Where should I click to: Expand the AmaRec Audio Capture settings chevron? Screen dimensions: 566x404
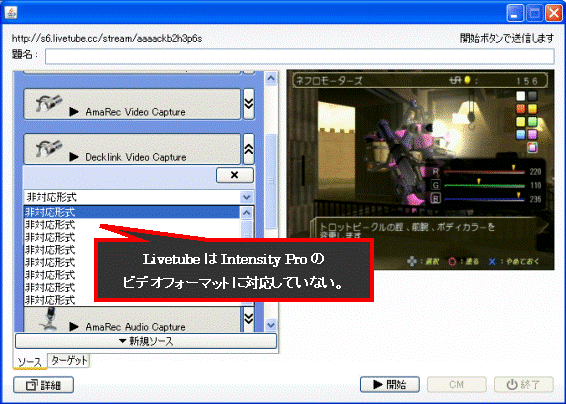pos(249,318)
